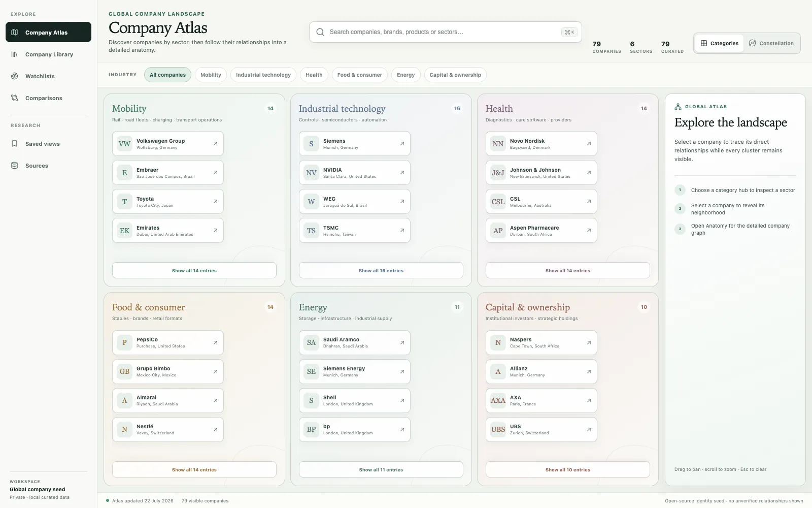The height and width of the screenshot is (508, 812).
Task: Open the Company Library sidebar icon
Action: (x=15, y=54)
